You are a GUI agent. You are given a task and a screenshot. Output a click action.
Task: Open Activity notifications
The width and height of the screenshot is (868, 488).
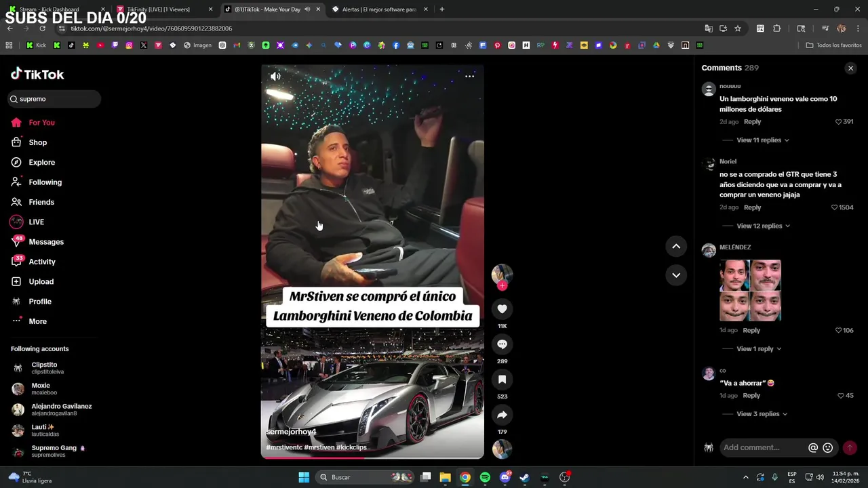34,262
